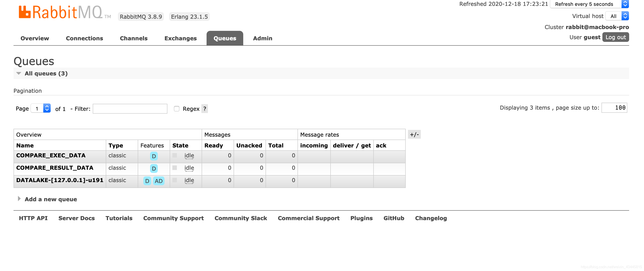The image size is (644, 271).
Task: Select the Overview tab
Action: 34,38
